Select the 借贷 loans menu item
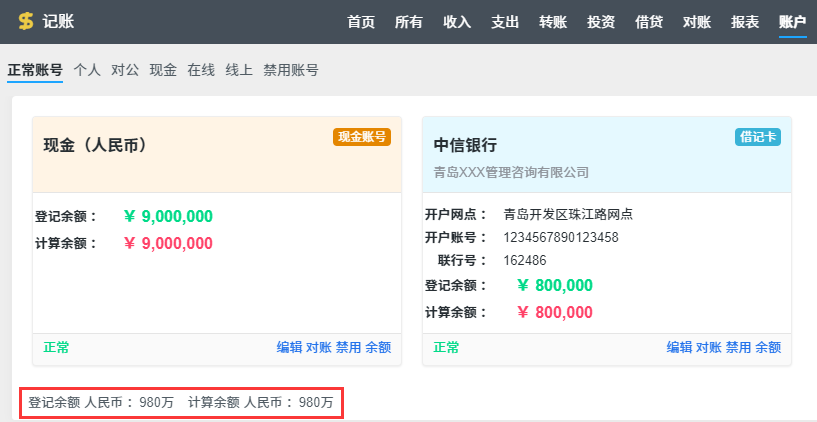Screen dimensions: 817x422 click(x=649, y=22)
